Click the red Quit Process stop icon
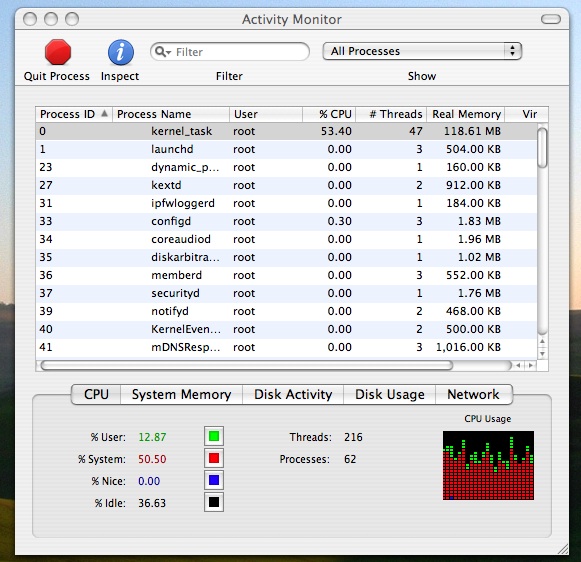Image resolution: width=581 pixels, height=562 pixels. coord(58,52)
